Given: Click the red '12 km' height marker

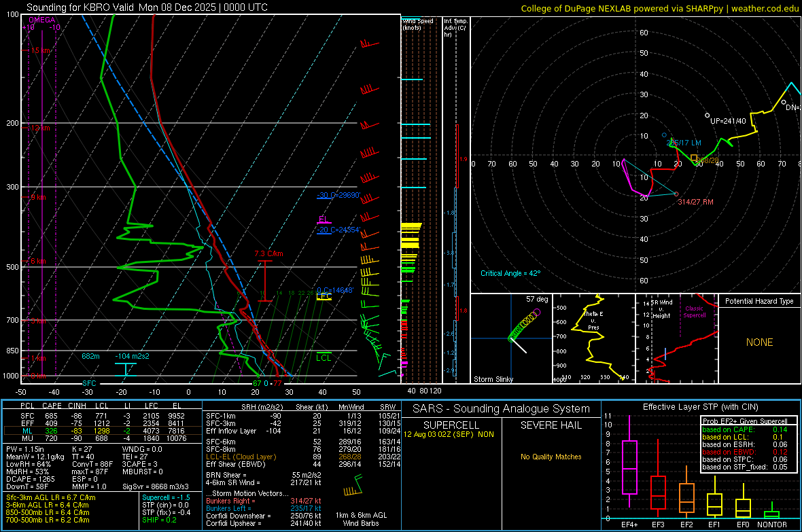Looking at the screenshot, I should [x=40, y=128].
